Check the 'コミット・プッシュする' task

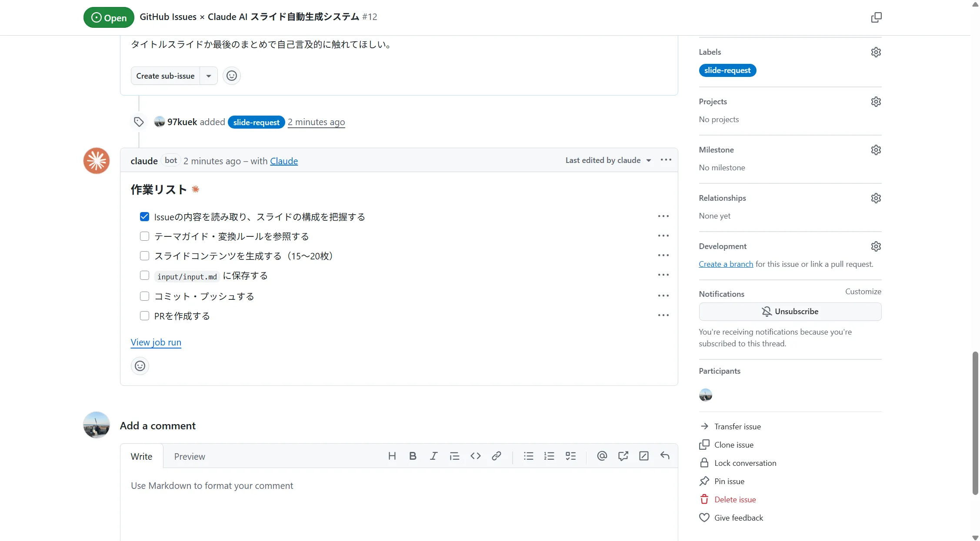pos(144,296)
